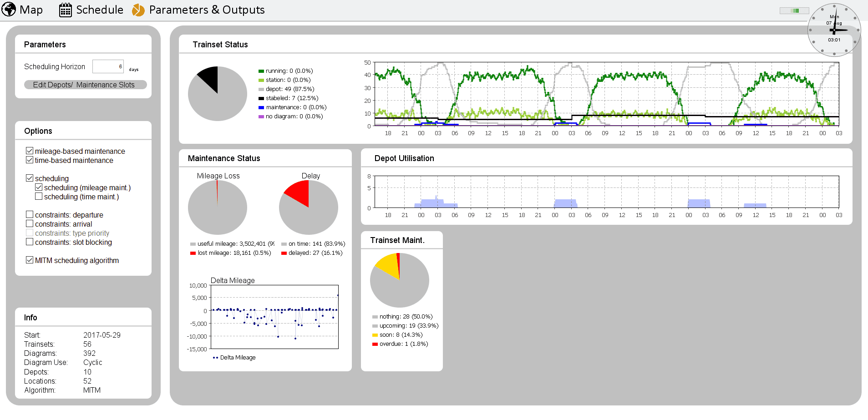Click the blue maintenance legend swatch
The height and width of the screenshot is (420, 868).
click(x=261, y=107)
